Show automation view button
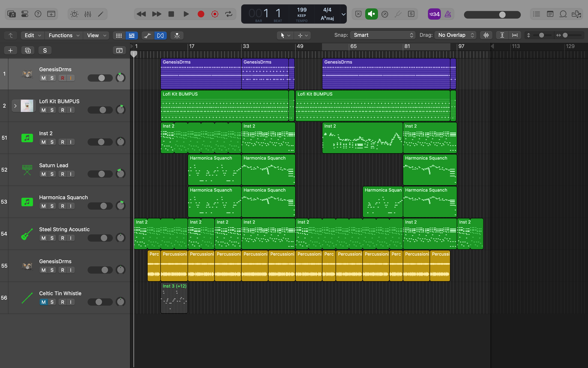 (x=147, y=36)
